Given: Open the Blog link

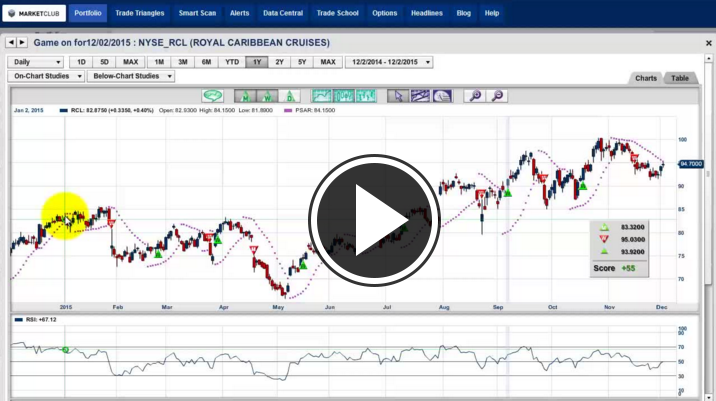Looking at the screenshot, I should pos(463,13).
